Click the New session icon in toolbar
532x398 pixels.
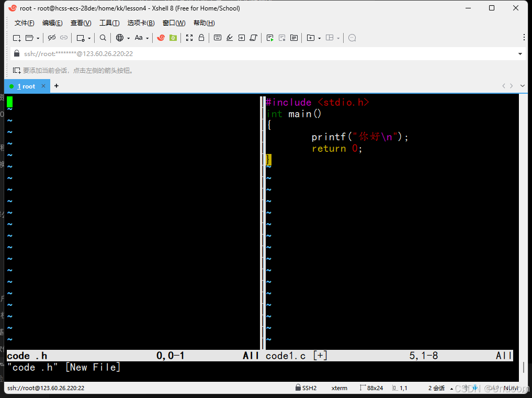(x=17, y=38)
